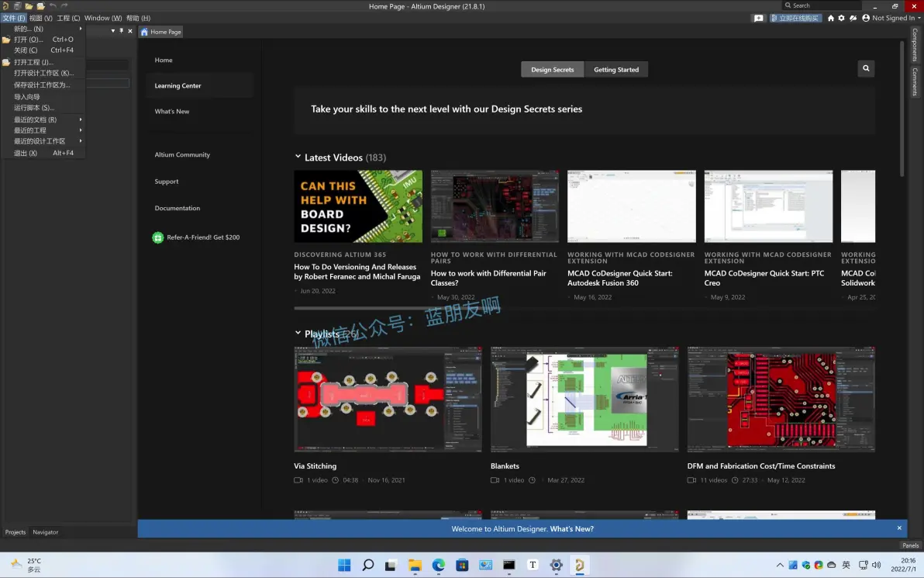Pin the left panel with the pushpin icon
The height and width of the screenshot is (578, 924).
click(x=122, y=31)
